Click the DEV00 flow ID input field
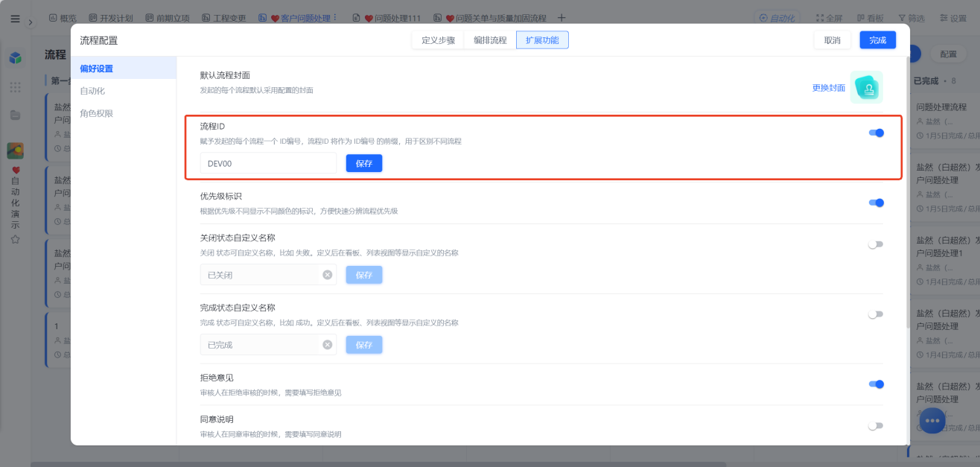The width and height of the screenshot is (980, 467). click(268, 163)
